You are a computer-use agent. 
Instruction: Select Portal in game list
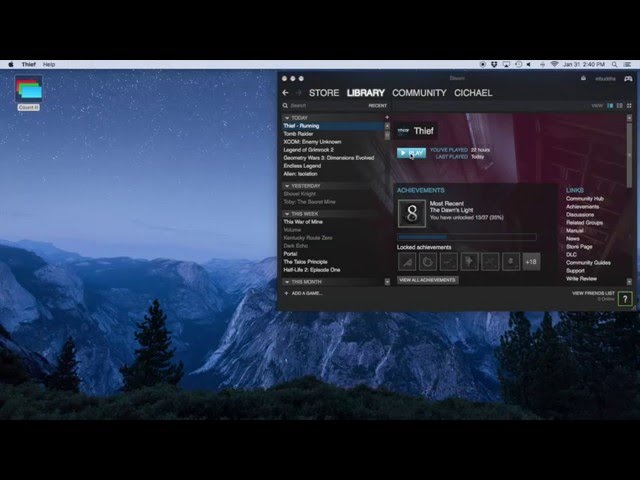290,254
